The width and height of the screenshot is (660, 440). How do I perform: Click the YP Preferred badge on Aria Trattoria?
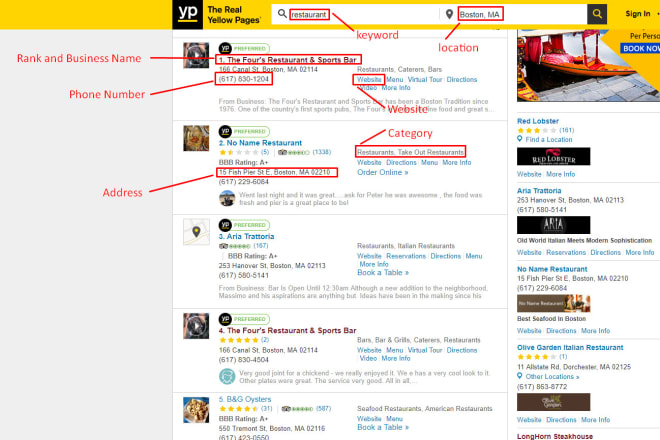coord(244,225)
